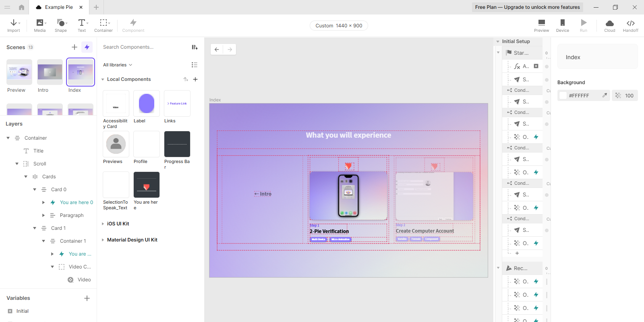Open the Import tool

pyautogui.click(x=14, y=25)
